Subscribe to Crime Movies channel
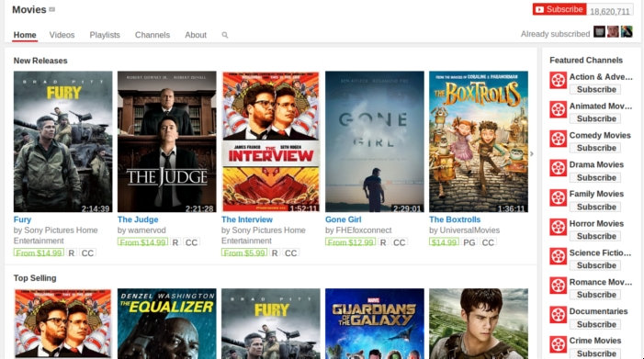The width and height of the screenshot is (644, 359). click(595, 353)
